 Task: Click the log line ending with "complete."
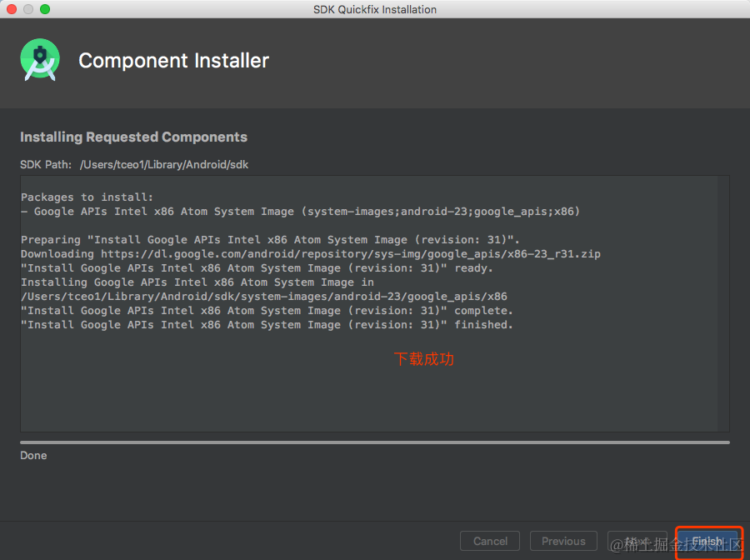click(267, 310)
